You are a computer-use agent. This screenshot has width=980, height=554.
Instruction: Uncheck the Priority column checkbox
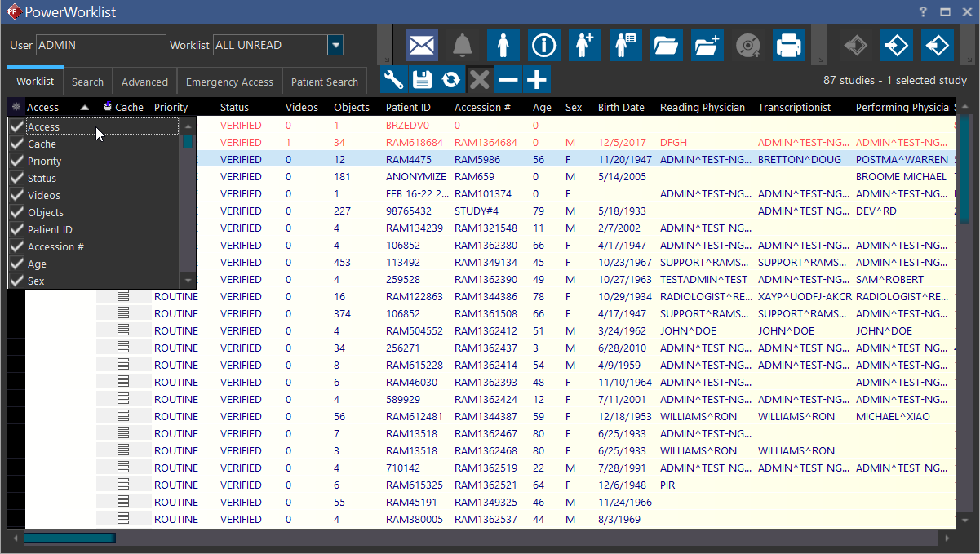click(16, 161)
